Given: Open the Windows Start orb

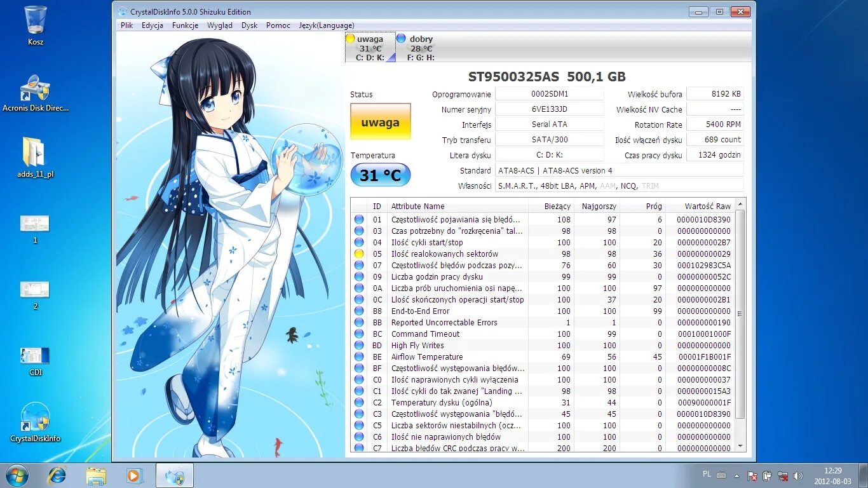Looking at the screenshot, I should tap(17, 475).
